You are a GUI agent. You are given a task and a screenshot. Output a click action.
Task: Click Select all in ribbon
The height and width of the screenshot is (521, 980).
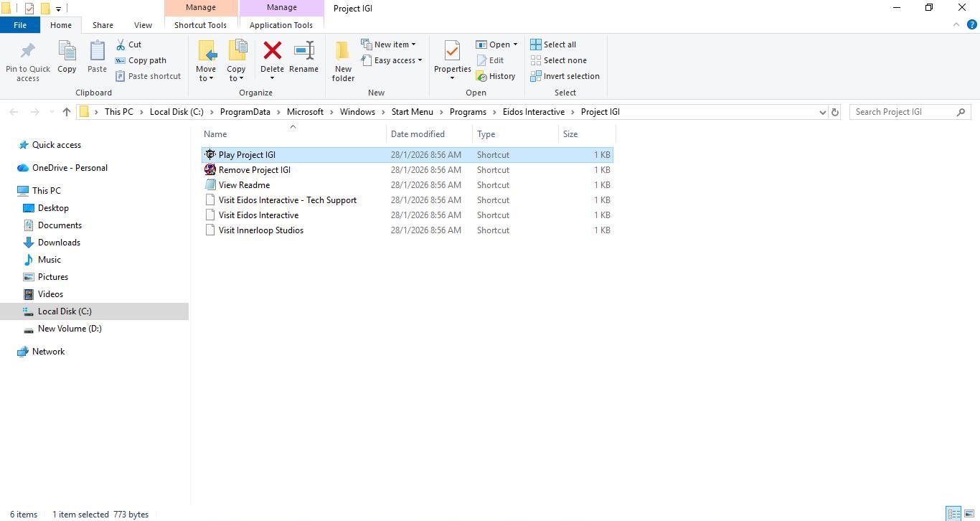click(553, 44)
